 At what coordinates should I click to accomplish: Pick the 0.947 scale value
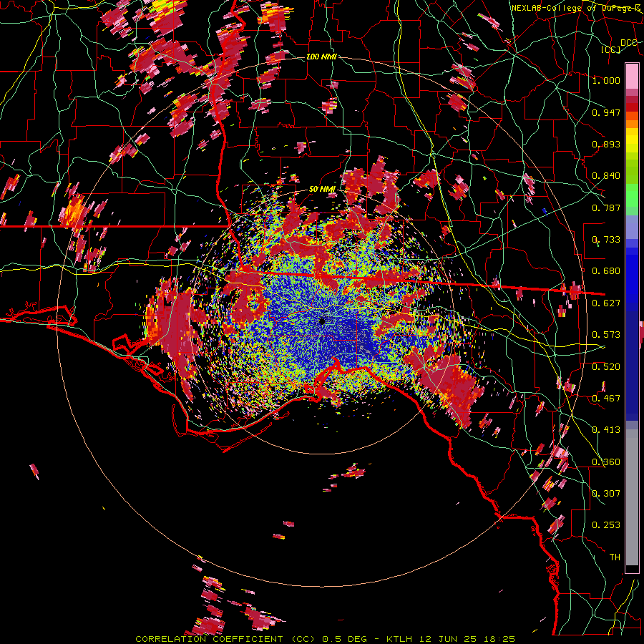(x=606, y=112)
